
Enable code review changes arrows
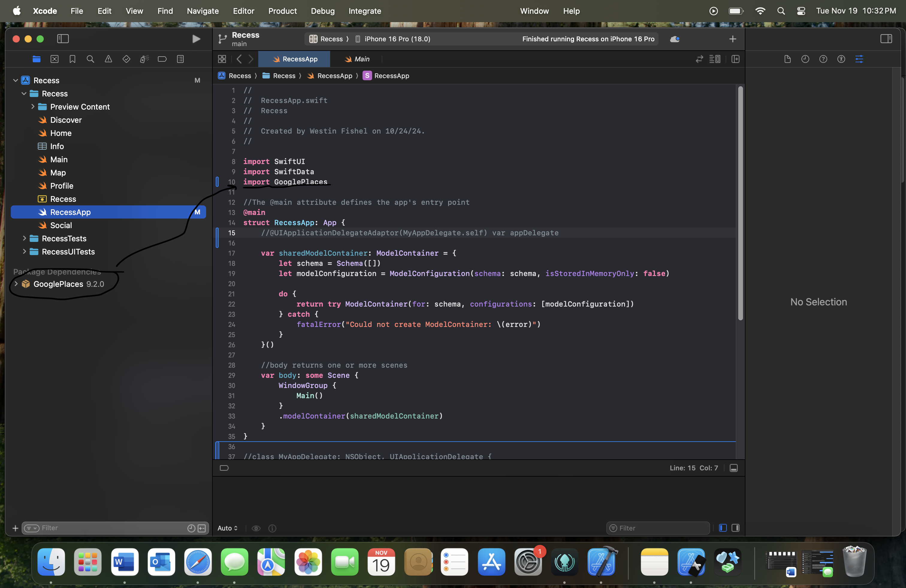[699, 59]
